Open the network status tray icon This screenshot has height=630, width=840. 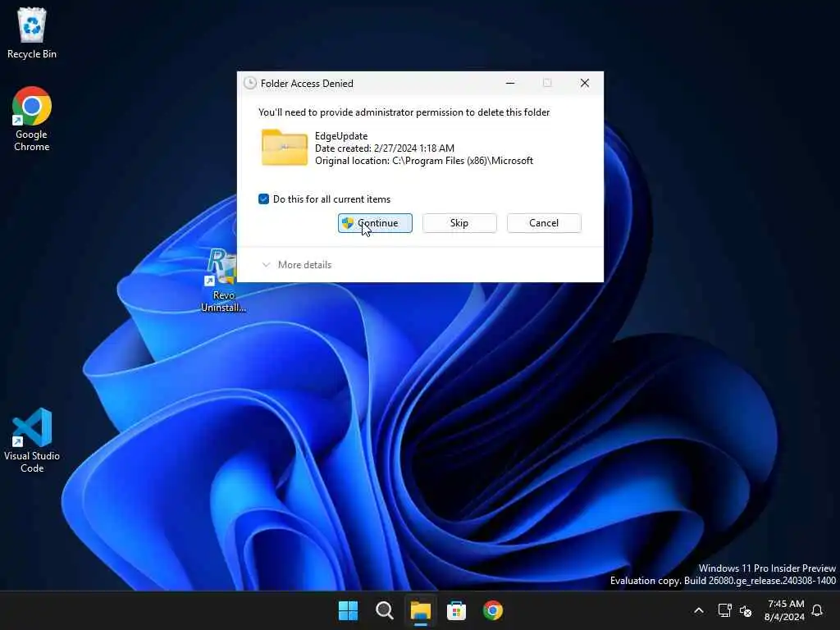724,610
